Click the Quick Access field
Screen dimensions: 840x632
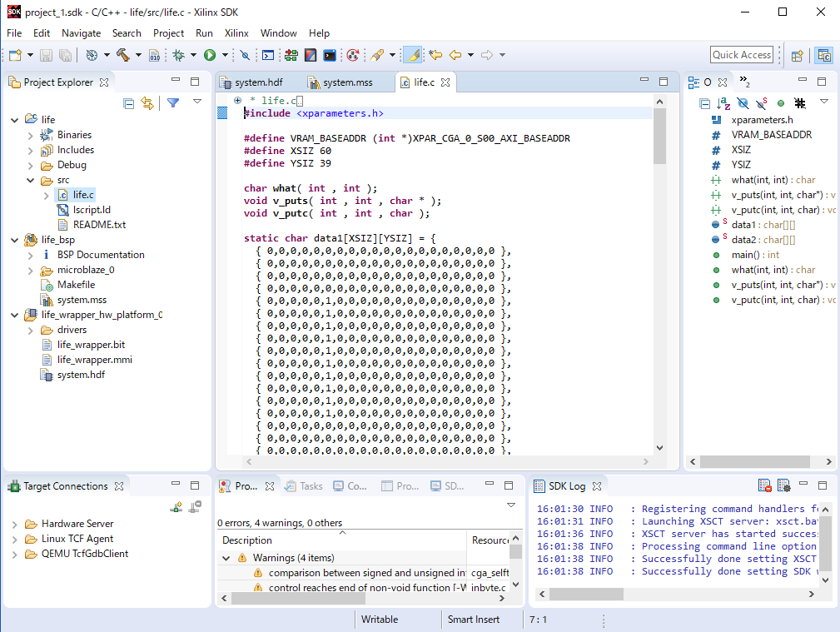tap(742, 55)
